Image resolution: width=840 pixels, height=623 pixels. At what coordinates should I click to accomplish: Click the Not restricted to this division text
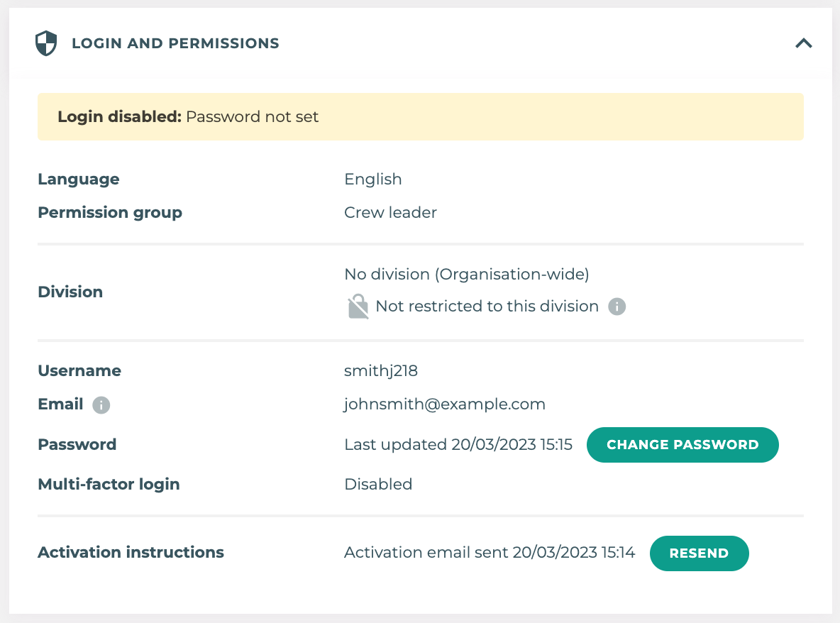pos(486,306)
